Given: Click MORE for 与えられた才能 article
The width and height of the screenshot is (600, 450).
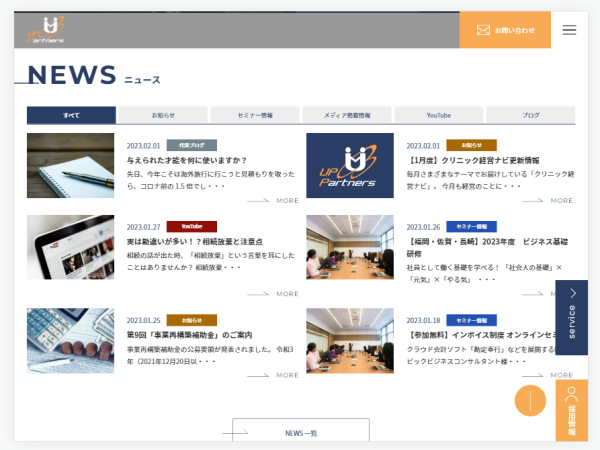Looking at the screenshot, I should tap(273, 201).
